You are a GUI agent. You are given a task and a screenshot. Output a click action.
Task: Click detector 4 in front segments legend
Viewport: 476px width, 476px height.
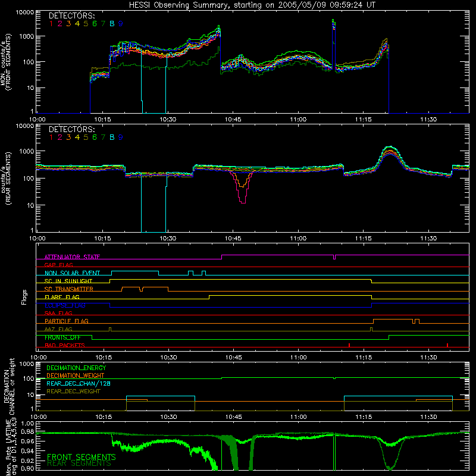pyautogui.click(x=77, y=24)
